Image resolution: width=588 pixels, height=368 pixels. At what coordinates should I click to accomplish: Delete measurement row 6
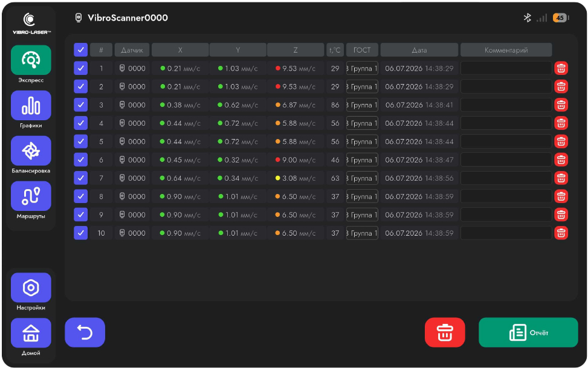coord(561,160)
